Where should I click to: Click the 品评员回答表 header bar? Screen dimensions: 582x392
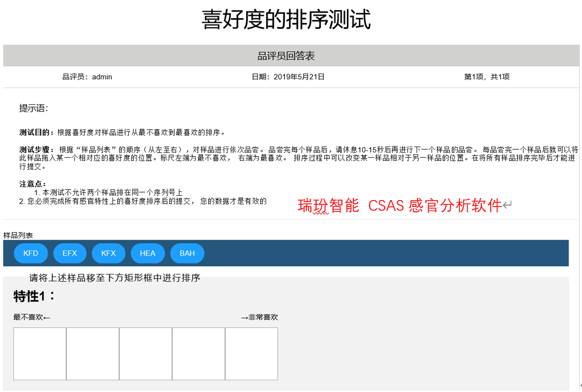(x=290, y=56)
